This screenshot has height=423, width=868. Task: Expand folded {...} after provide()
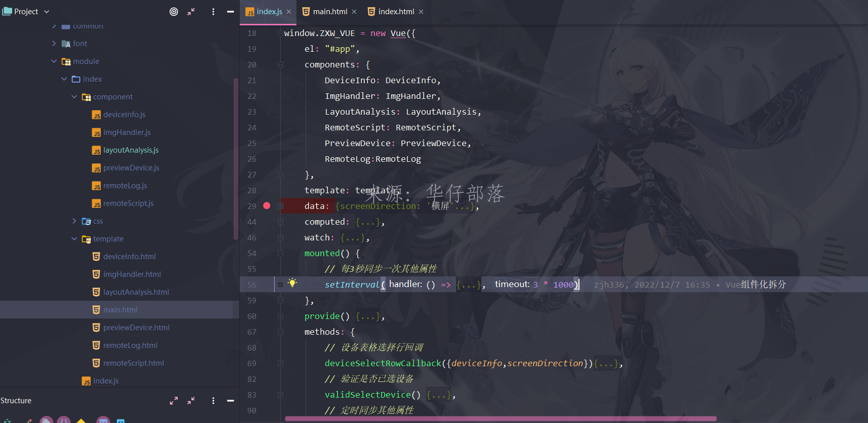[x=367, y=316]
